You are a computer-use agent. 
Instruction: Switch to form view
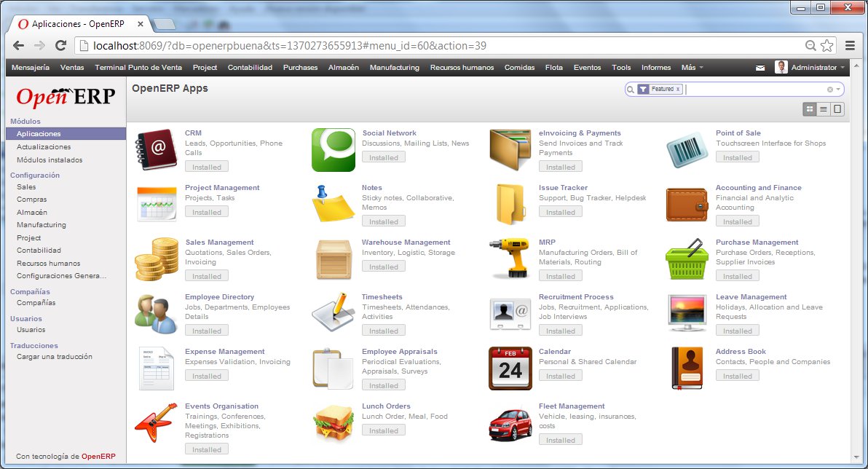(837, 109)
